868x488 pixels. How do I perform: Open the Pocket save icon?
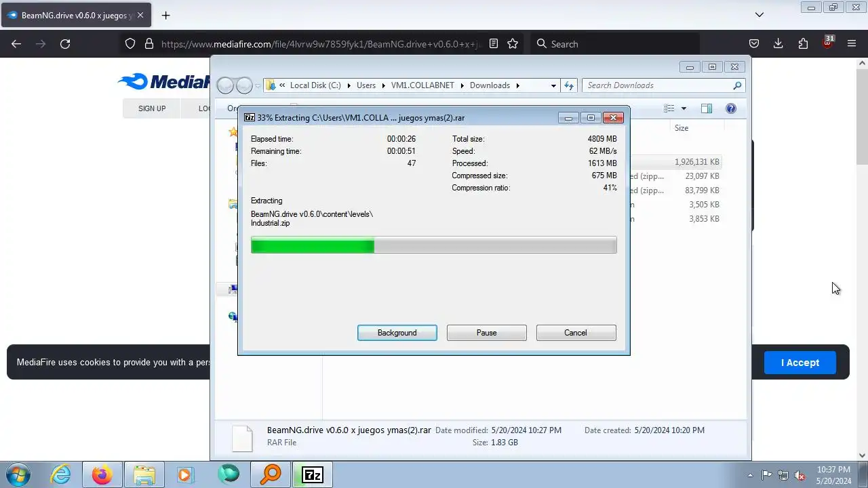753,44
